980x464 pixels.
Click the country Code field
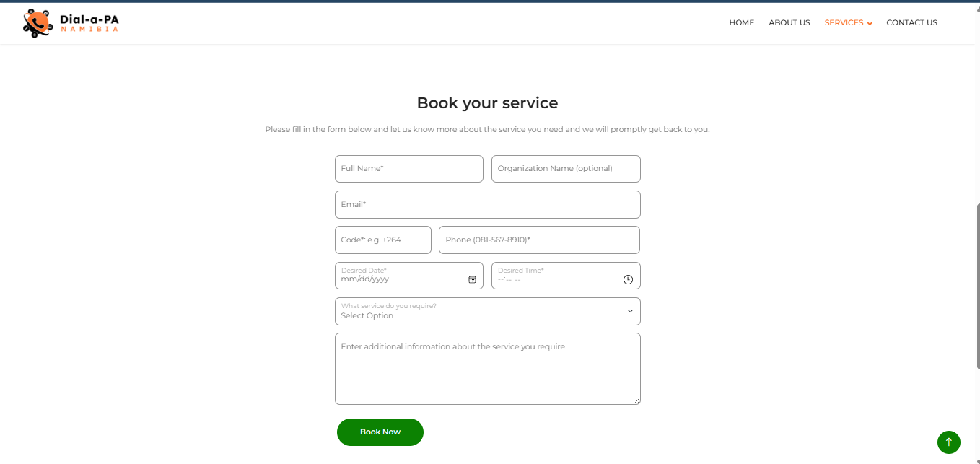point(382,240)
